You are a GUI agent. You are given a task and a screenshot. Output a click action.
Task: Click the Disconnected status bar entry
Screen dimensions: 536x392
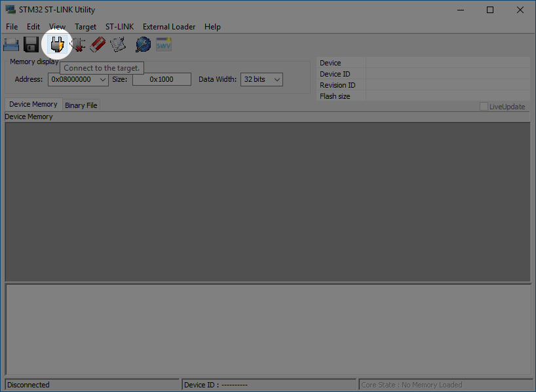tap(92, 385)
